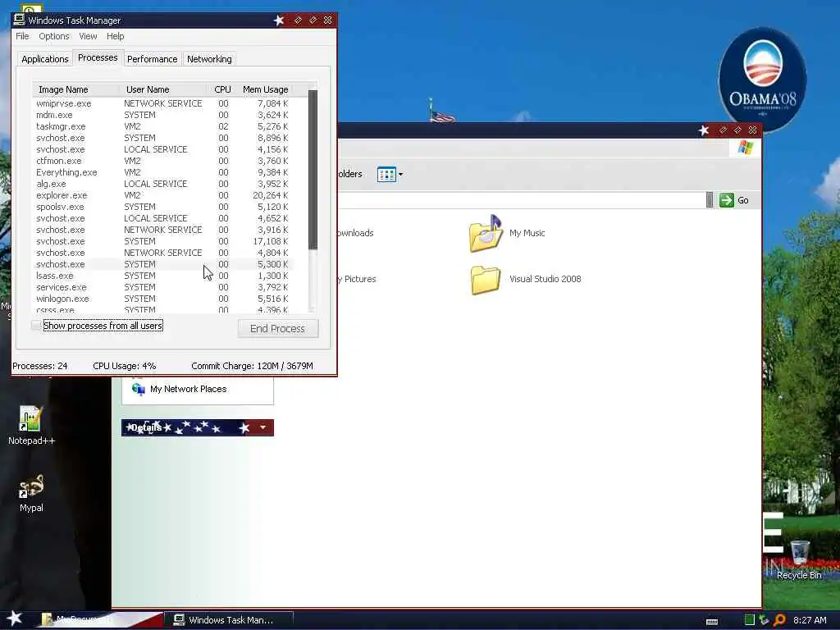
Task: Open the My Music folder icon
Action: [x=486, y=234]
